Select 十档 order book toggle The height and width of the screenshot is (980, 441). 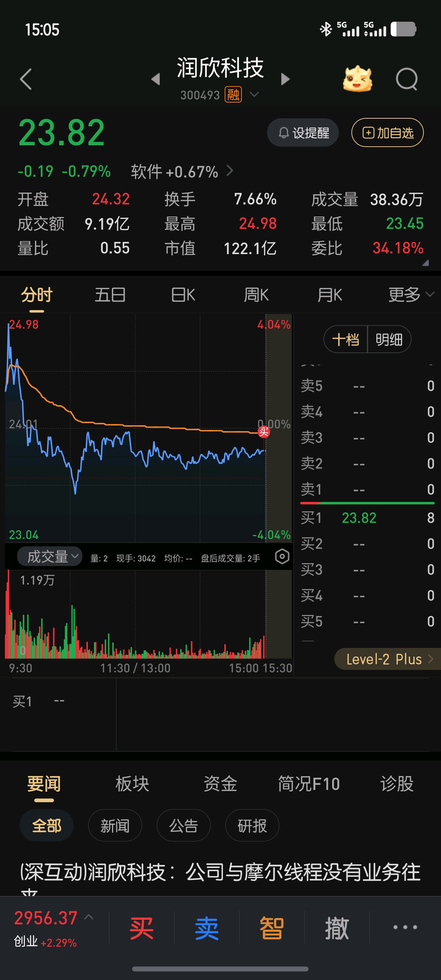pyautogui.click(x=345, y=339)
